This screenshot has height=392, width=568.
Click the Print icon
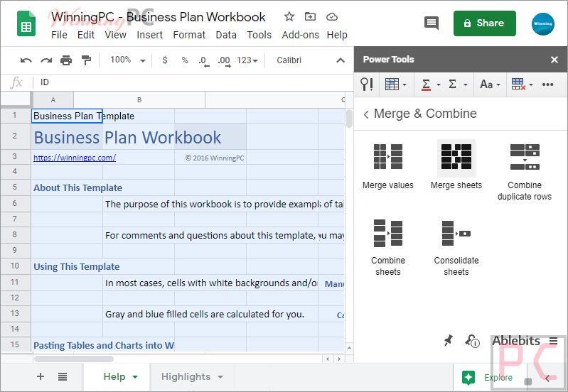66,60
